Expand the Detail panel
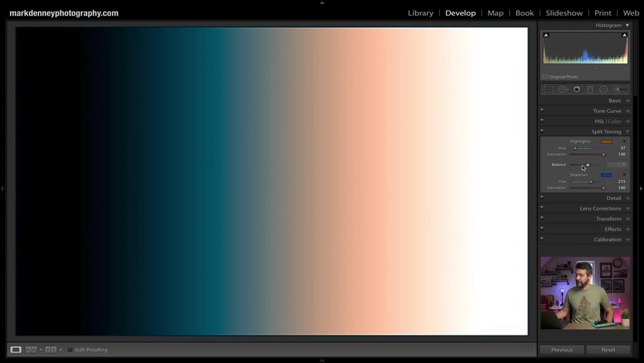This screenshot has width=644, height=363. pyautogui.click(x=627, y=198)
